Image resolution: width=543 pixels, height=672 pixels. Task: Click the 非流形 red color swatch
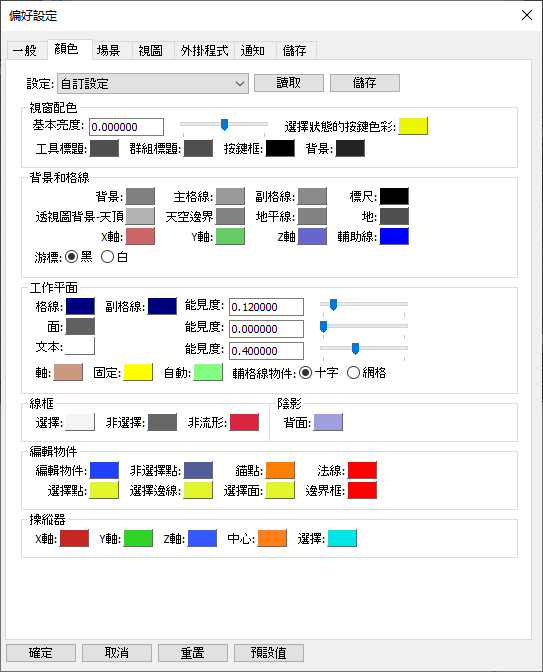pyautogui.click(x=244, y=422)
